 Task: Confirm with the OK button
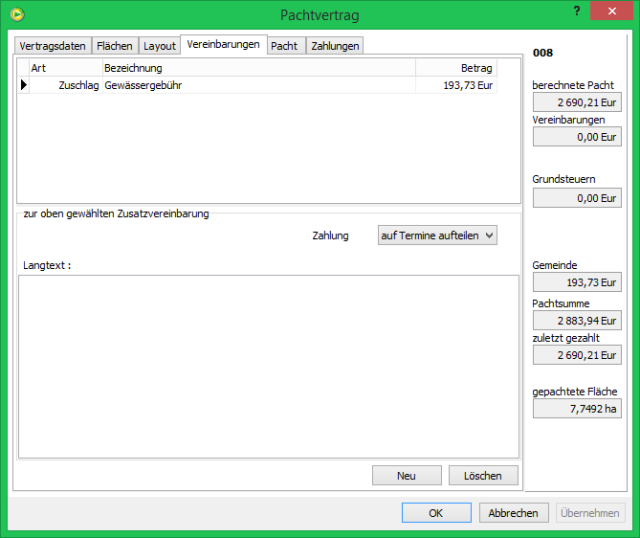tap(436, 513)
